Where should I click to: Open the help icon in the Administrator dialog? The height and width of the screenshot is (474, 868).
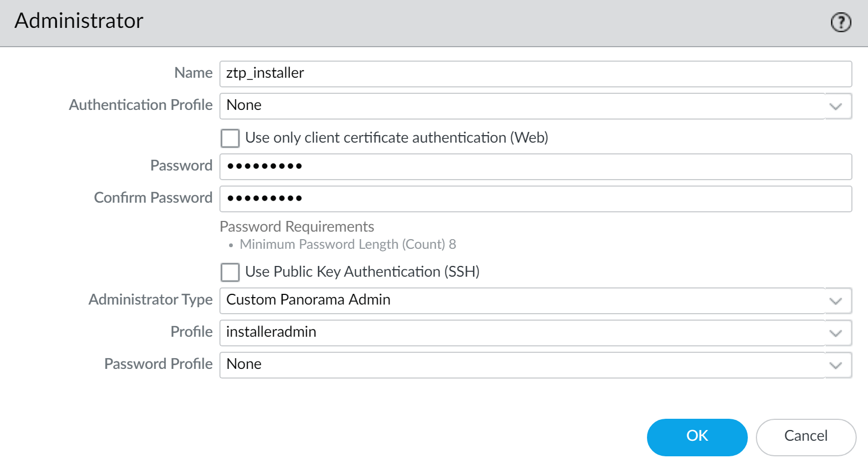[841, 23]
